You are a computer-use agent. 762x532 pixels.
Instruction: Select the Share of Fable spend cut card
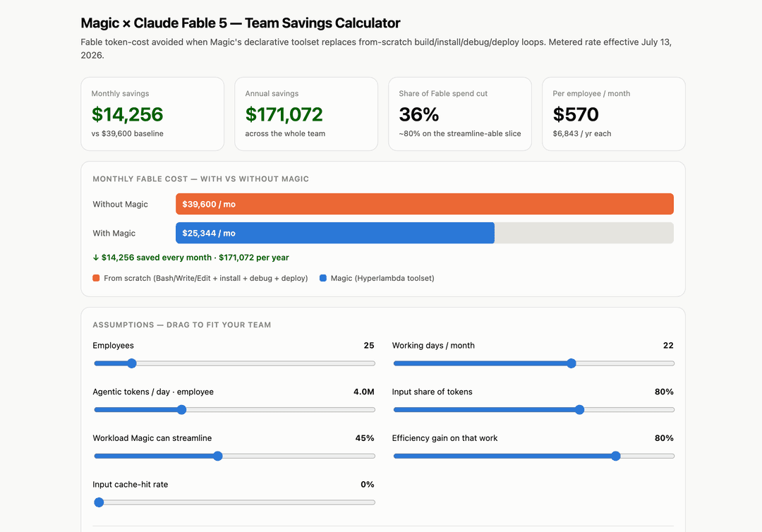pyautogui.click(x=460, y=114)
